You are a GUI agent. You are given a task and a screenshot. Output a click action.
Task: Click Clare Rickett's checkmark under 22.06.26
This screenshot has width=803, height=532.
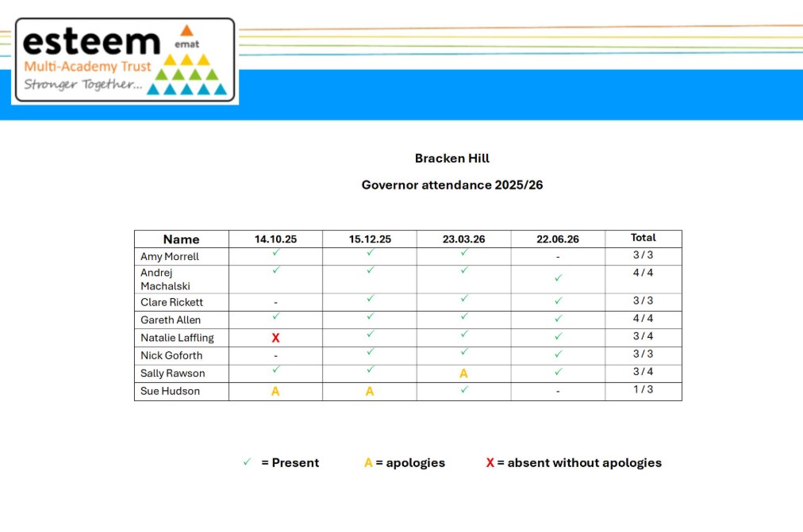(558, 300)
